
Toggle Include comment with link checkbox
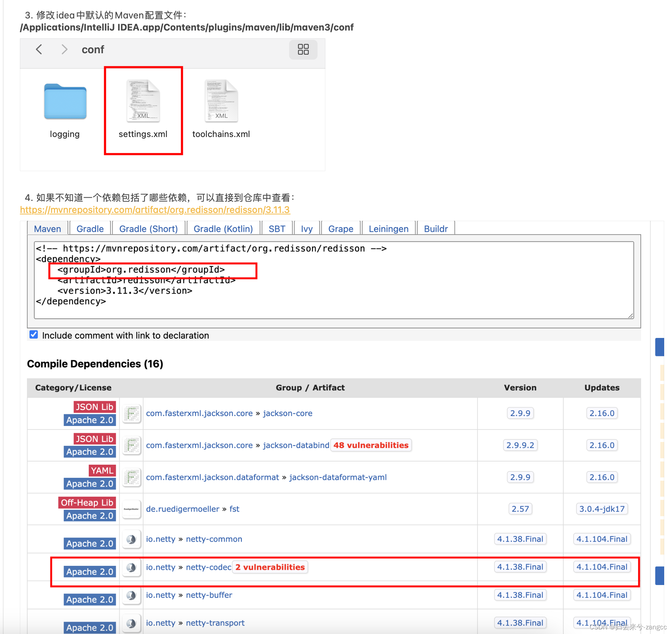pos(34,335)
